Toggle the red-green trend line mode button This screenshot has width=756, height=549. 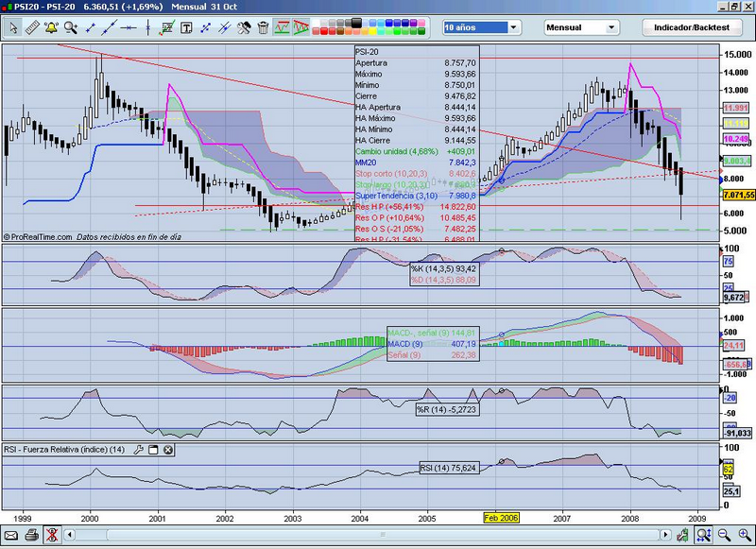coord(282,28)
